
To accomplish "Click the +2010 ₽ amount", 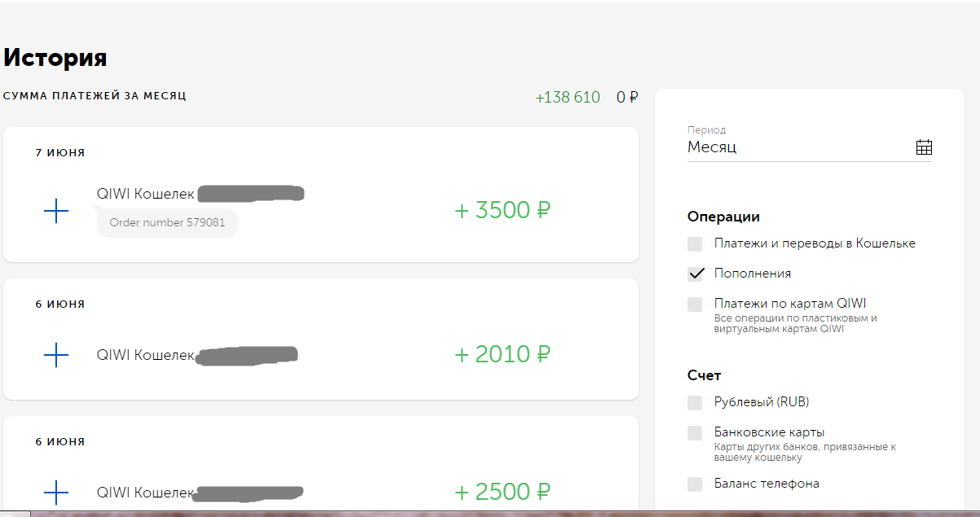I will coord(503,354).
